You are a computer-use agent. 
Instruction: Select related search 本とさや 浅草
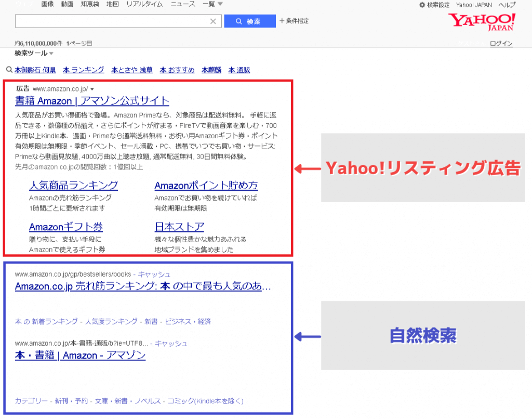[132, 70]
